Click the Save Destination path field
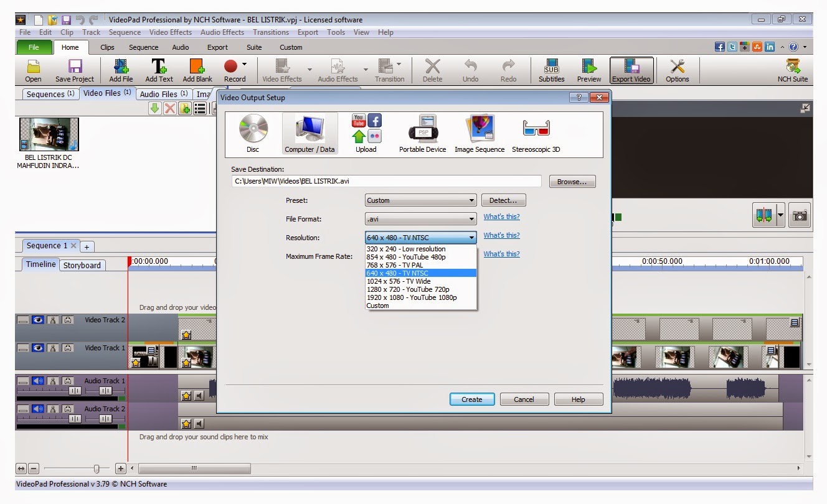 (x=386, y=181)
